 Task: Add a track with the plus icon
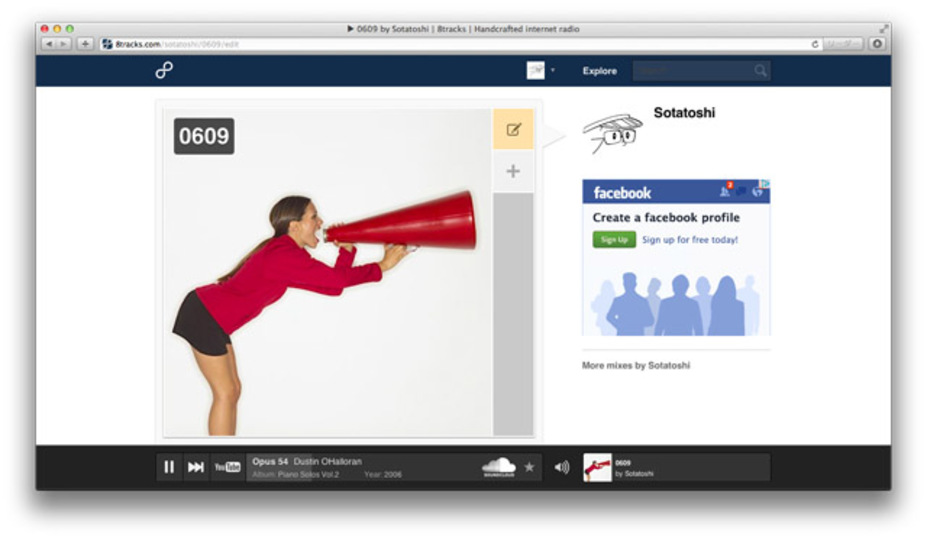pyautogui.click(x=513, y=171)
